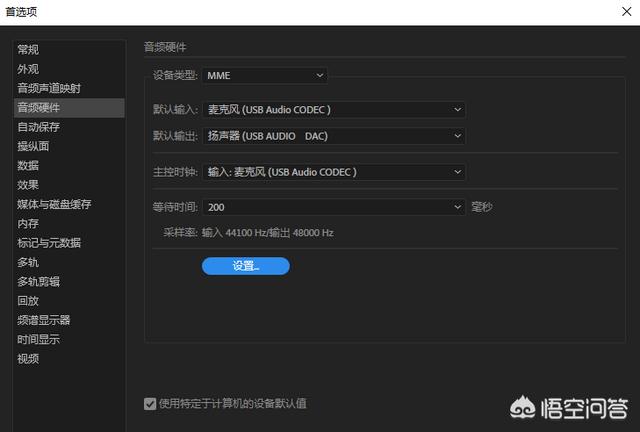The image size is (640, 432).
Task: Click the blue 设置 button
Action: click(x=246, y=266)
